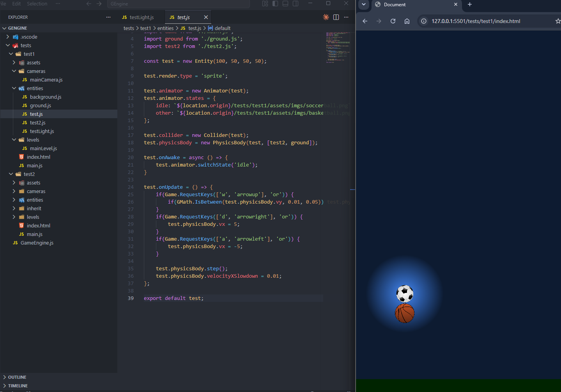Switch to the testLight.js tab
The height and width of the screenshot is (392, 561).
(138, 17)
